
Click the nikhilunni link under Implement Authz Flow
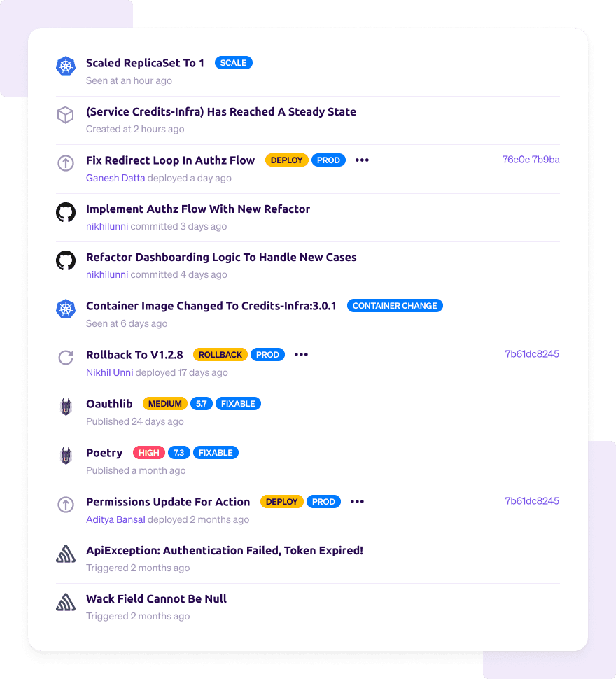[x=107, y=227]
